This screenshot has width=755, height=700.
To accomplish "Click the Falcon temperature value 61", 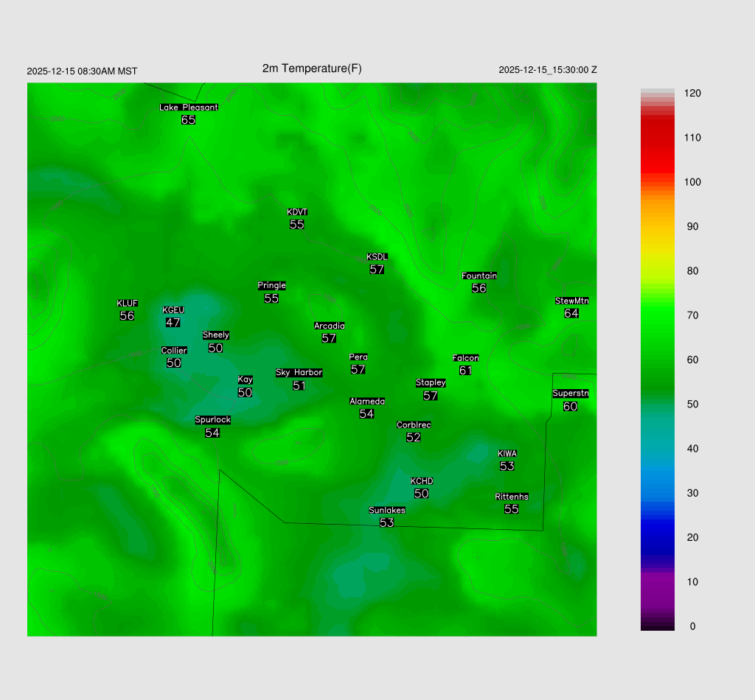I will click(465, 371).
